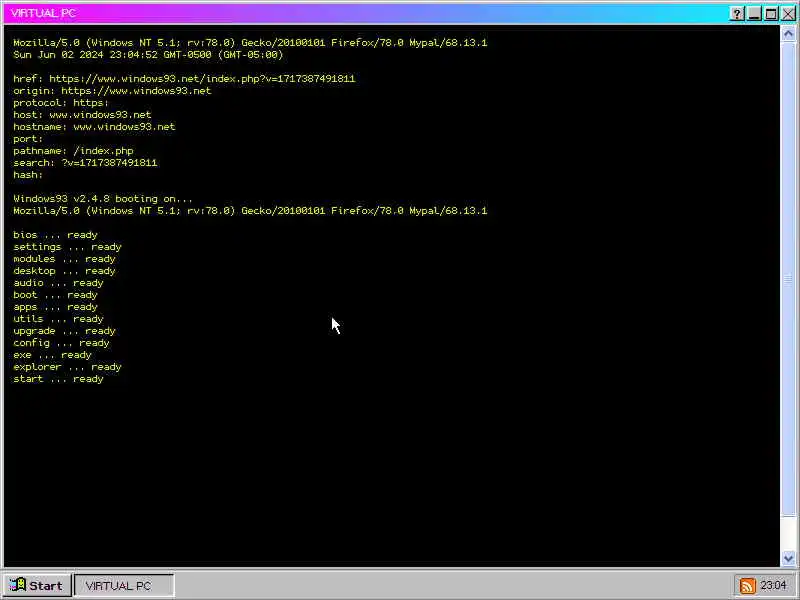Click the 'desktop ... ready' line
800x600 pixels.
click(x=64, y=271)
